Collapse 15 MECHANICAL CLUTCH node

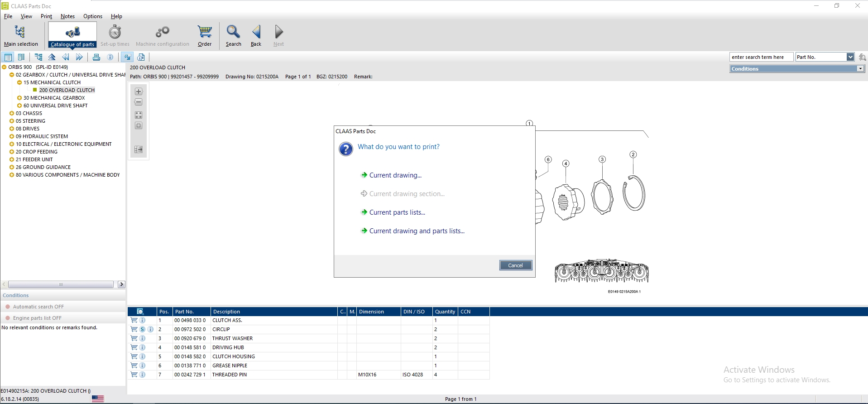pyautogui.click(x=19, y=82)
